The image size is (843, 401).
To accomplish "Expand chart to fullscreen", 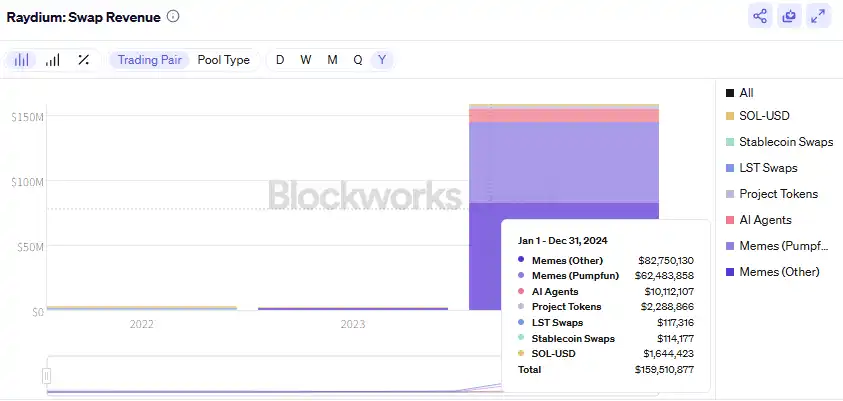I will [x=819, y=16].
